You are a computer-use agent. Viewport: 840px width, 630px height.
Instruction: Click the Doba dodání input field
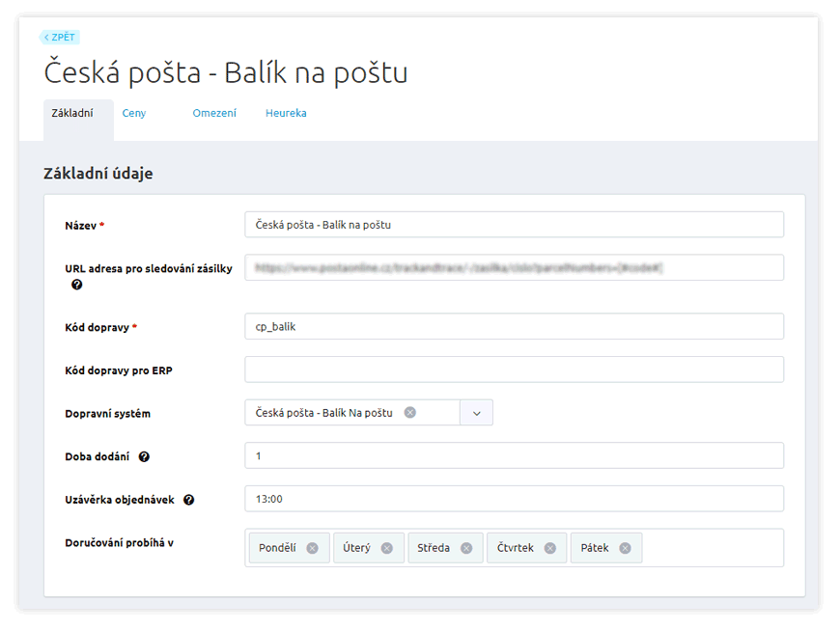pos(515,455)
